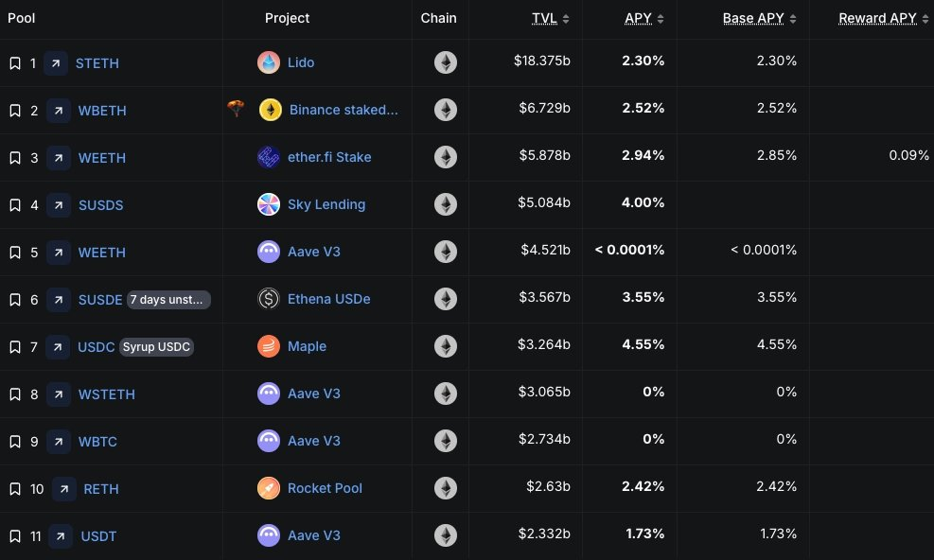This screenshot has width=934, height=560.
Task: Bookmark the STETH Lido pool
Action: point(14,63)
